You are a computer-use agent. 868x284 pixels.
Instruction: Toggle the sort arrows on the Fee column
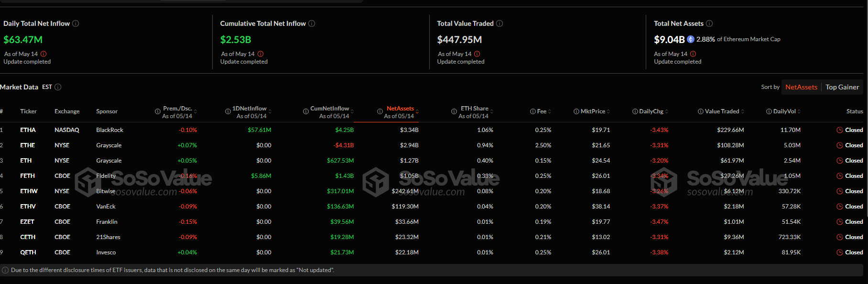(x=550, y=111)
